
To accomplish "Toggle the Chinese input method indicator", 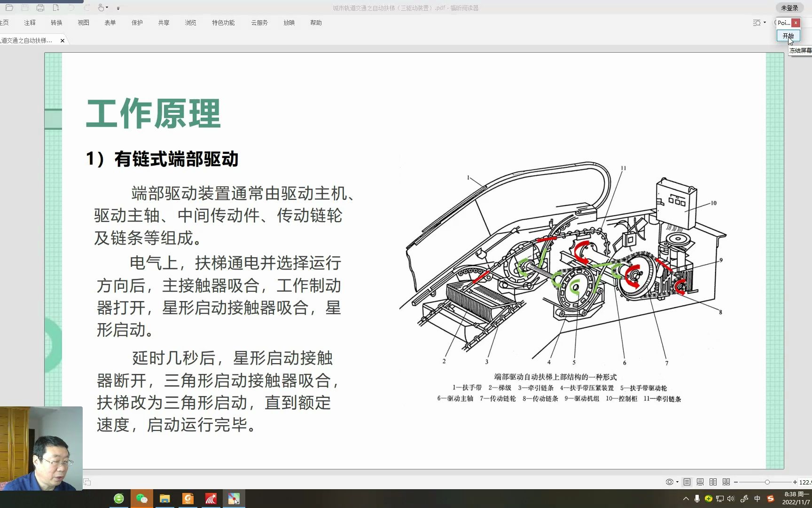I will click(757, 498).
